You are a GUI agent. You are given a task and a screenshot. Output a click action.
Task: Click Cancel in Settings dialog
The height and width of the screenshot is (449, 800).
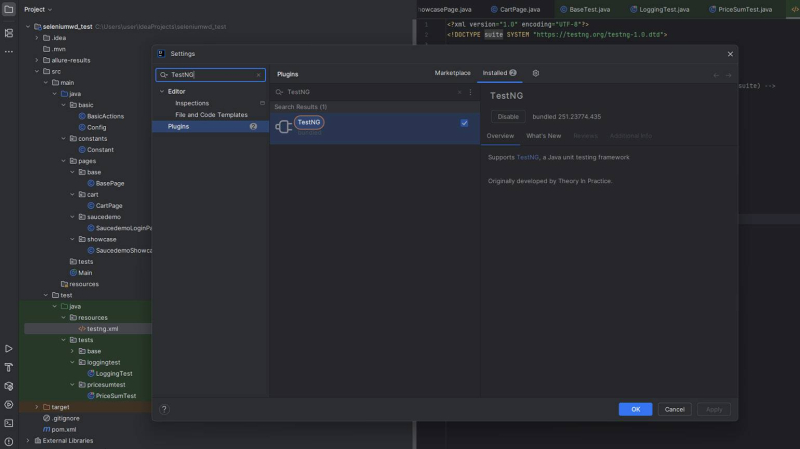(674, 409)
